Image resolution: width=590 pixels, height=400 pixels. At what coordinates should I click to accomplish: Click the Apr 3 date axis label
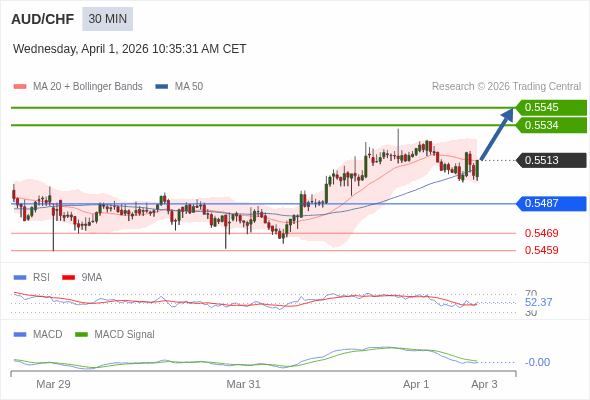pos(484,384)
